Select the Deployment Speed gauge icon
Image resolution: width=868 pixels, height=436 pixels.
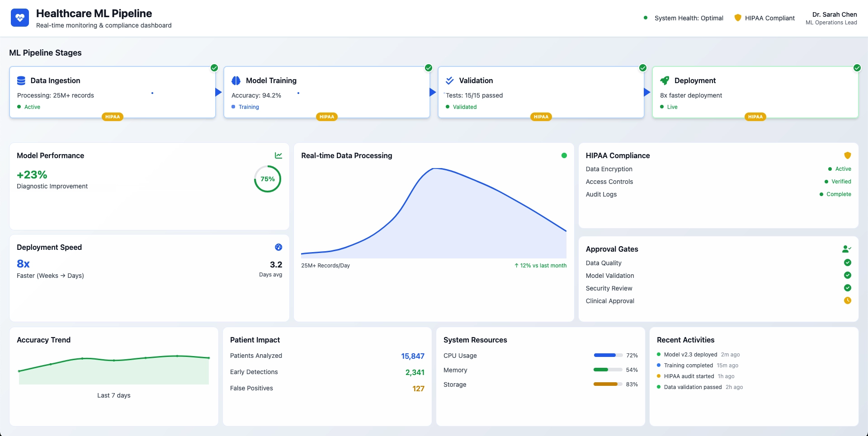click(x=278, y=247)
